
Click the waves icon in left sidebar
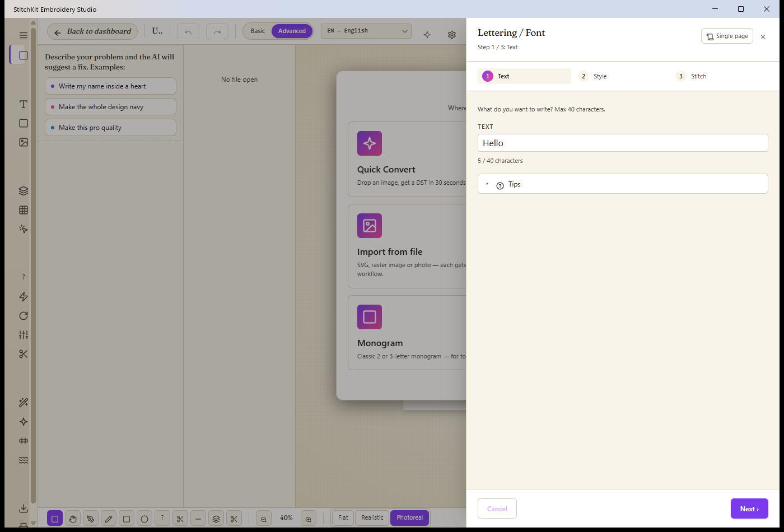pyautogui.click(x=24, y=460)
